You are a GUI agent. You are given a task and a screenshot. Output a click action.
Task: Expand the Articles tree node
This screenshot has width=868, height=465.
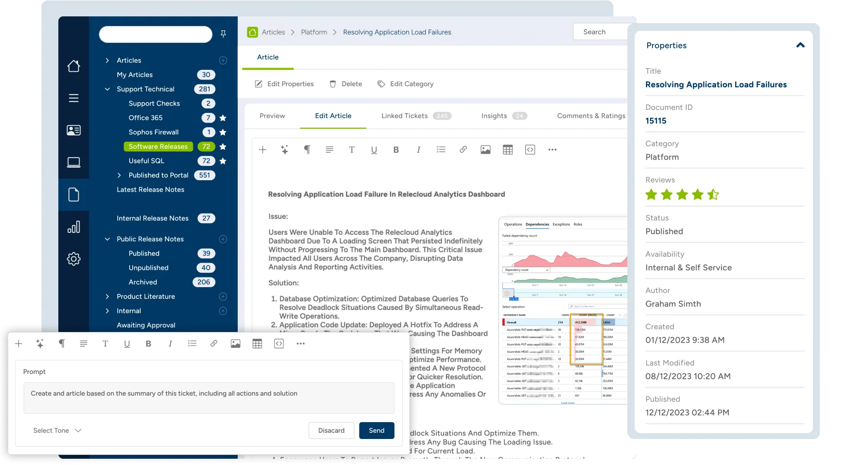pos(107,61)
